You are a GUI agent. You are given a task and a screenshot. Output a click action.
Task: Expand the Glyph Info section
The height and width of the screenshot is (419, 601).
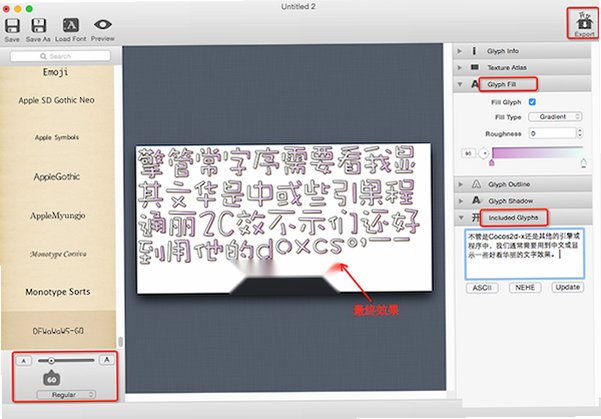[460, 51]
